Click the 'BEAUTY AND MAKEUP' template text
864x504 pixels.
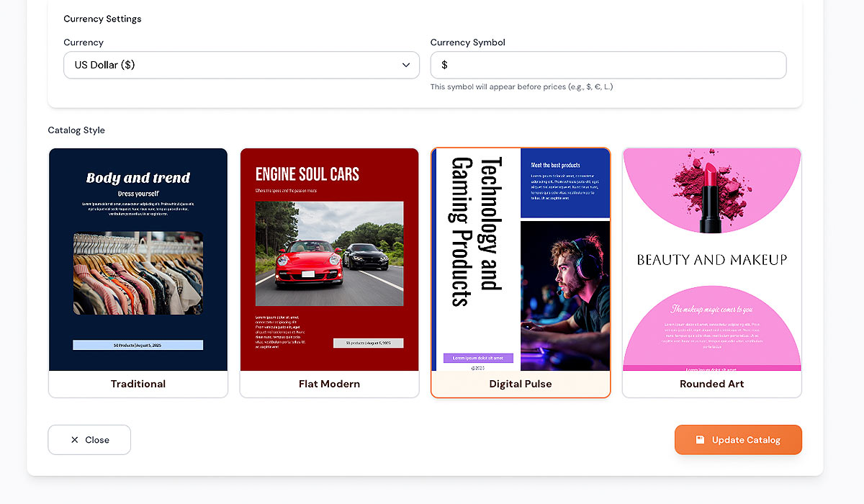coord(712,260)
